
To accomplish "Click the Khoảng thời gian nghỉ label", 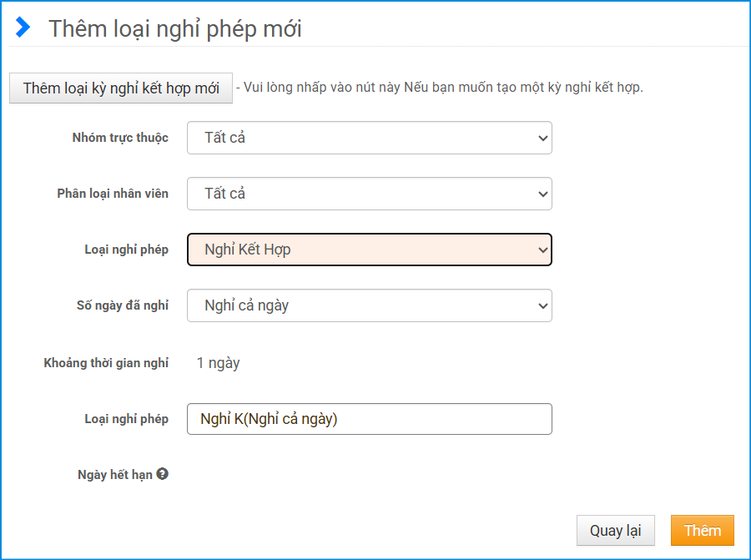I will pos(106,363).
